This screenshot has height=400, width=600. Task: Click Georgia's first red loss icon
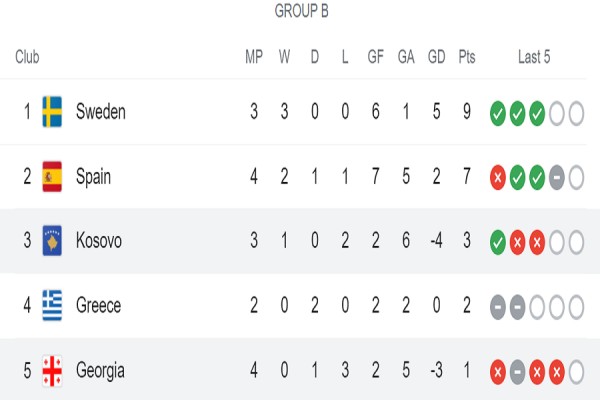point(498,371)
